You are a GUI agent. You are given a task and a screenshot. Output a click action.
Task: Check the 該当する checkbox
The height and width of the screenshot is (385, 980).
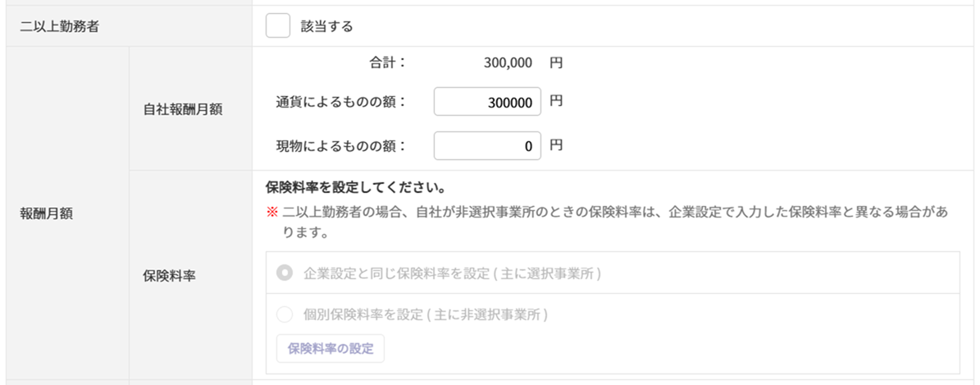[278, 26]
